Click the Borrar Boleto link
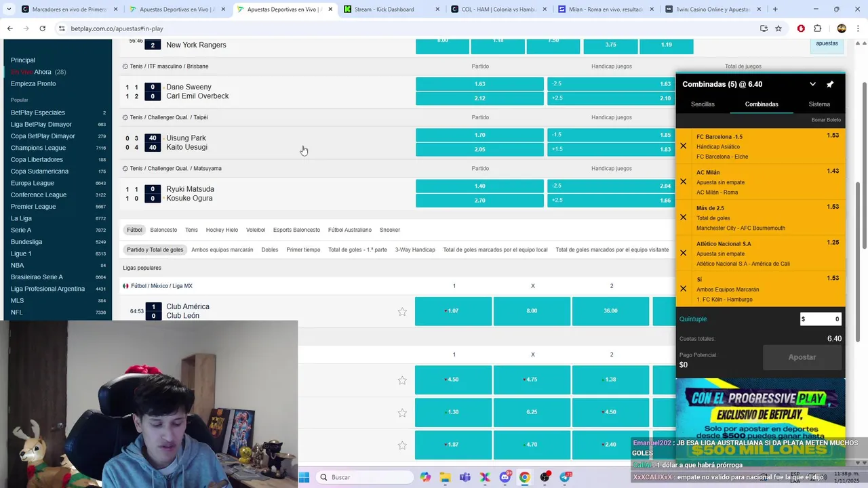Screen dimensions: 868x488 point(826,120)
